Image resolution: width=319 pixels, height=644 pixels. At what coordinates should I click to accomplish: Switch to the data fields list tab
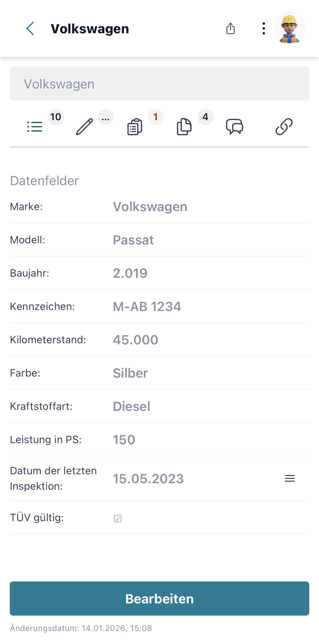tap(35, 127)
